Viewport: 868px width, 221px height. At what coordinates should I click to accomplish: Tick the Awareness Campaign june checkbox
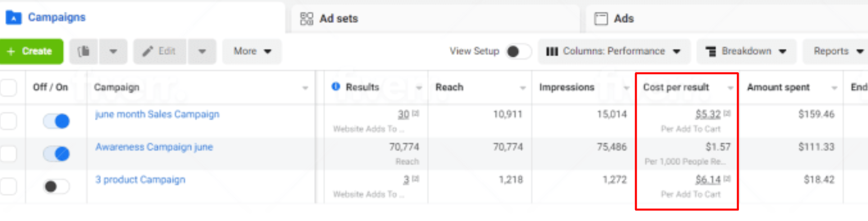pos(9,154)
